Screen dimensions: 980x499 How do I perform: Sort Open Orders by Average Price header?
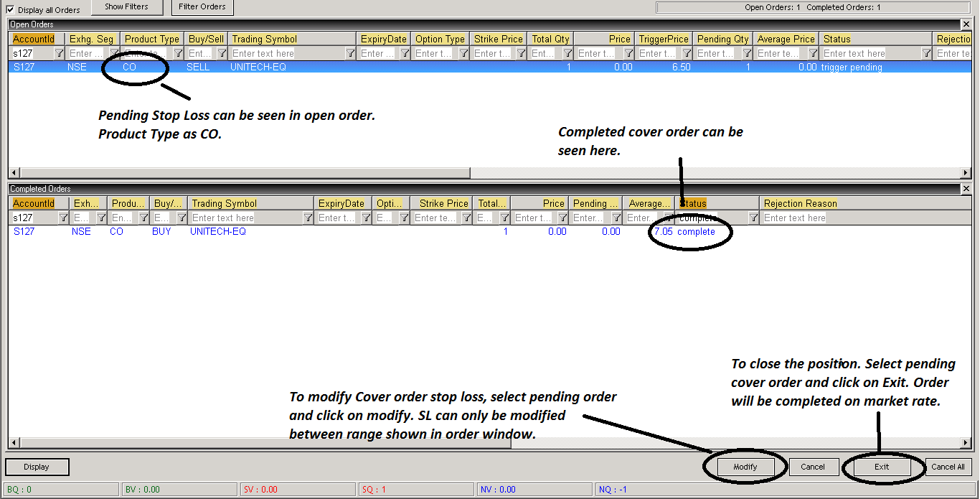coord(786,39)
